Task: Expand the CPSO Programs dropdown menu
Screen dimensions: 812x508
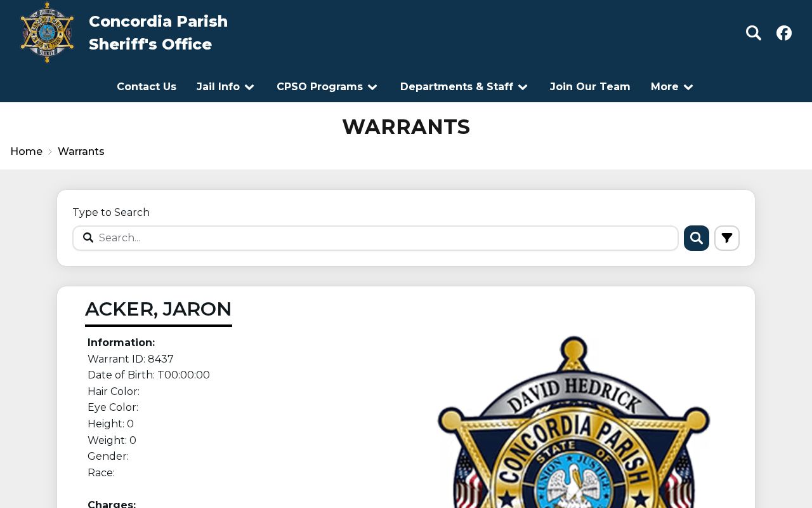Action: (x=327, y=87)
